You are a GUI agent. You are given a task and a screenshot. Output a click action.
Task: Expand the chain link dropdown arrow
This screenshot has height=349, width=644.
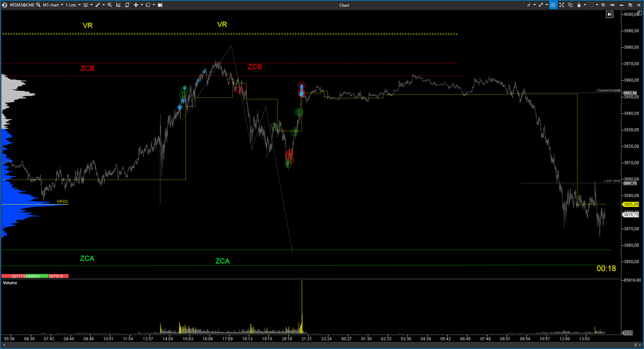point(547,5)
